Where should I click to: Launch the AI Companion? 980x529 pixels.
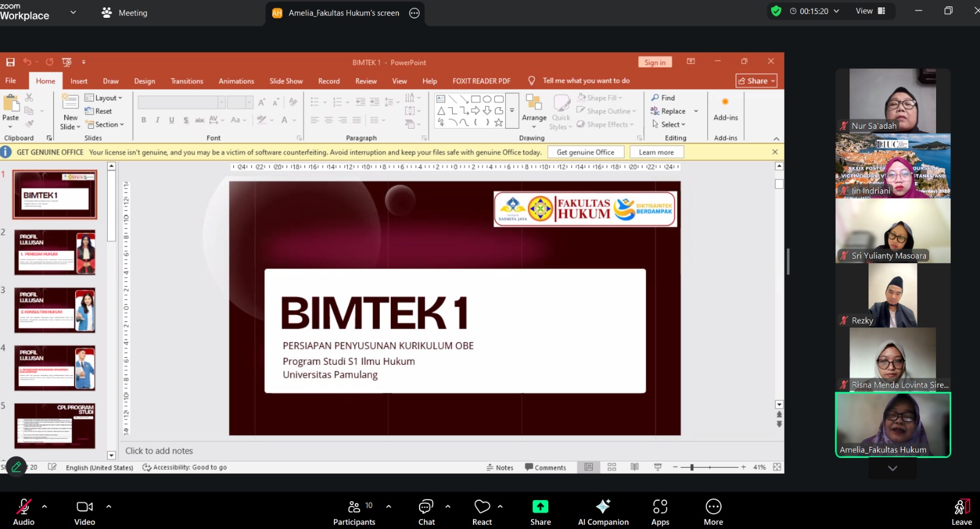pos(603,512)
